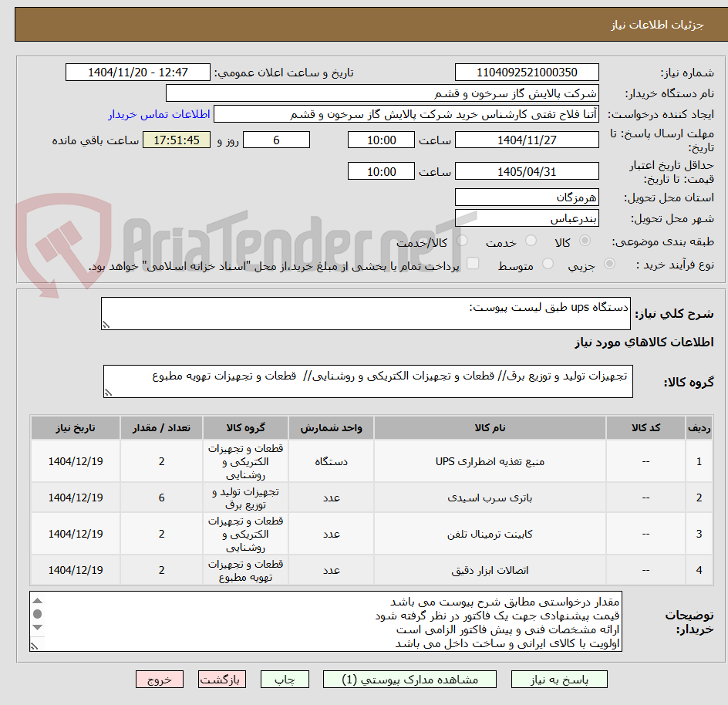The width and height of the screenshot is (728, 705).
Task: Click the واحد شمارش column header
Action: tap(331, 428)
